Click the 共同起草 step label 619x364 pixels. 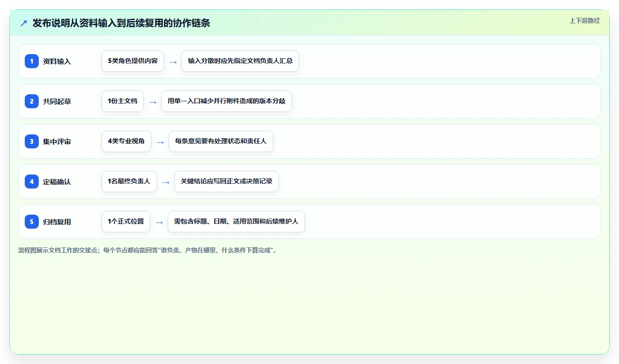point(57,101)
